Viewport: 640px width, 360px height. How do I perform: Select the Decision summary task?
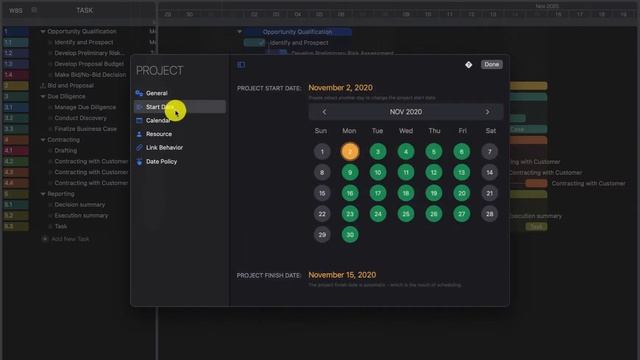[80, 204]
